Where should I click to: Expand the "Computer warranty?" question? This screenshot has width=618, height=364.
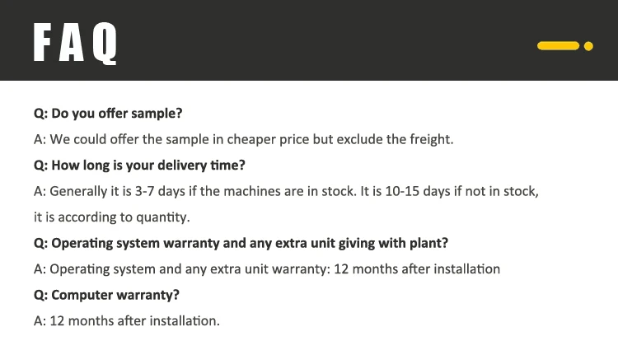[x=106, y=294]
